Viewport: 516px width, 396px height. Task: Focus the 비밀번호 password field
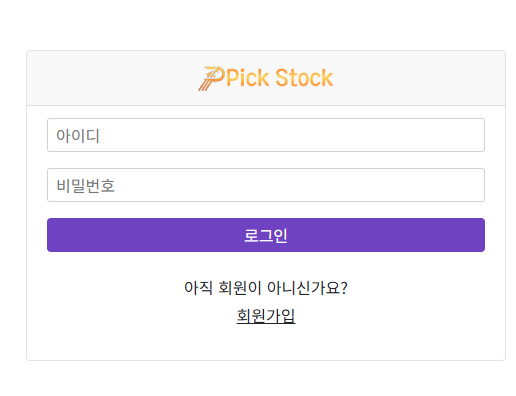point(266,185)
